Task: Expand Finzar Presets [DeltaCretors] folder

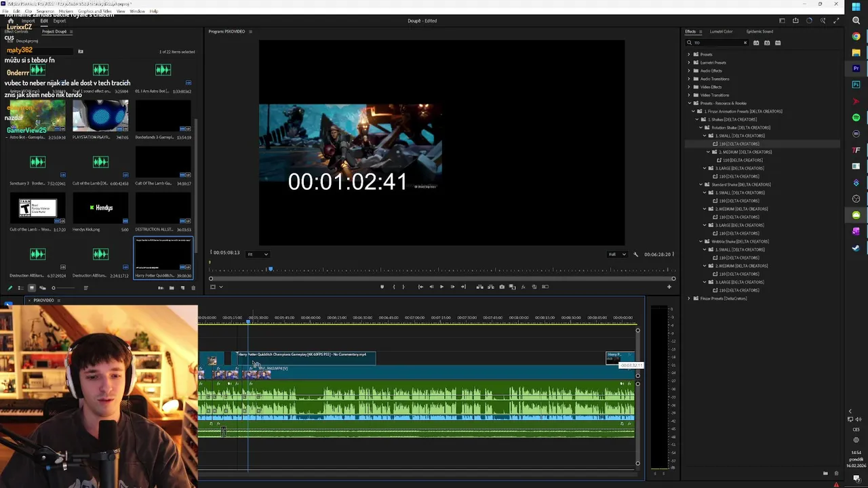Action: [689, 298]
